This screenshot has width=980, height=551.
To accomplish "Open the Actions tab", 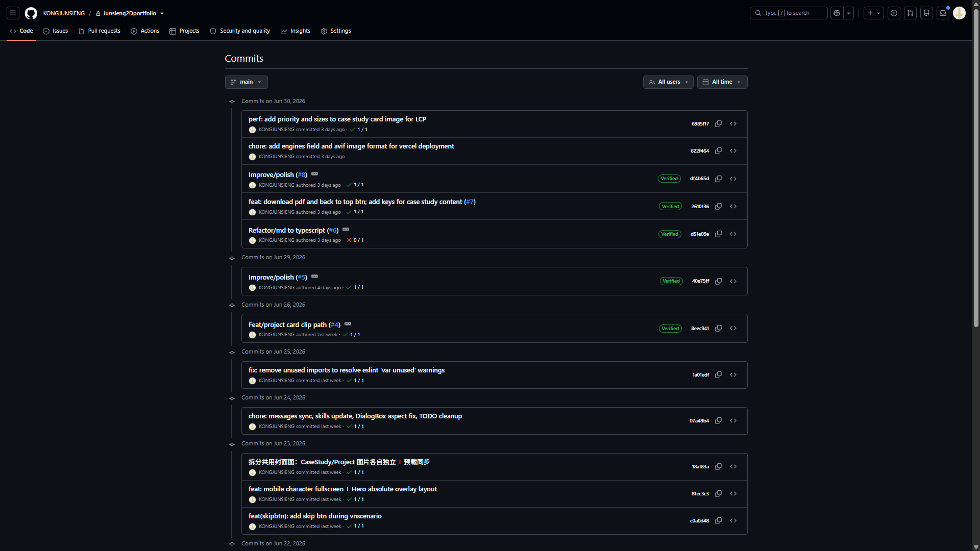I will pyautogui.click(x=145, y=31).
